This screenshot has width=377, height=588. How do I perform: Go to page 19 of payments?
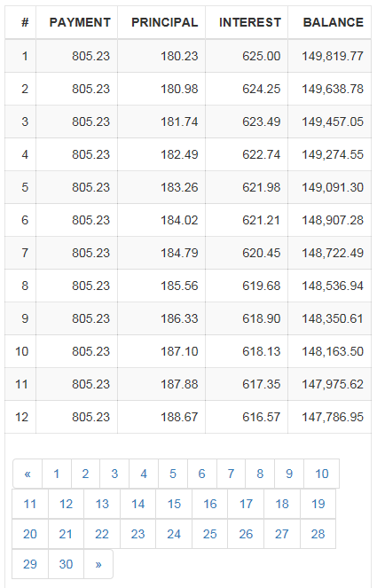[x=318, y=504]
